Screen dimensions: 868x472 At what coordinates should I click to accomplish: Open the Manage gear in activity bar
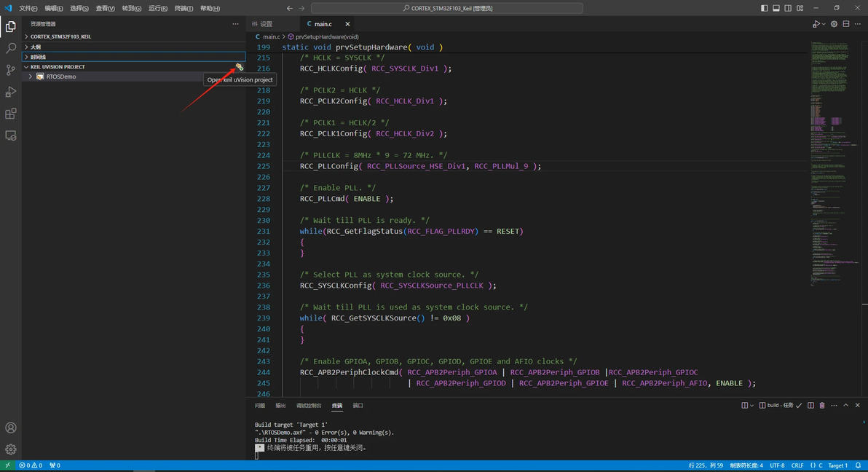click(x=11, y=449)
